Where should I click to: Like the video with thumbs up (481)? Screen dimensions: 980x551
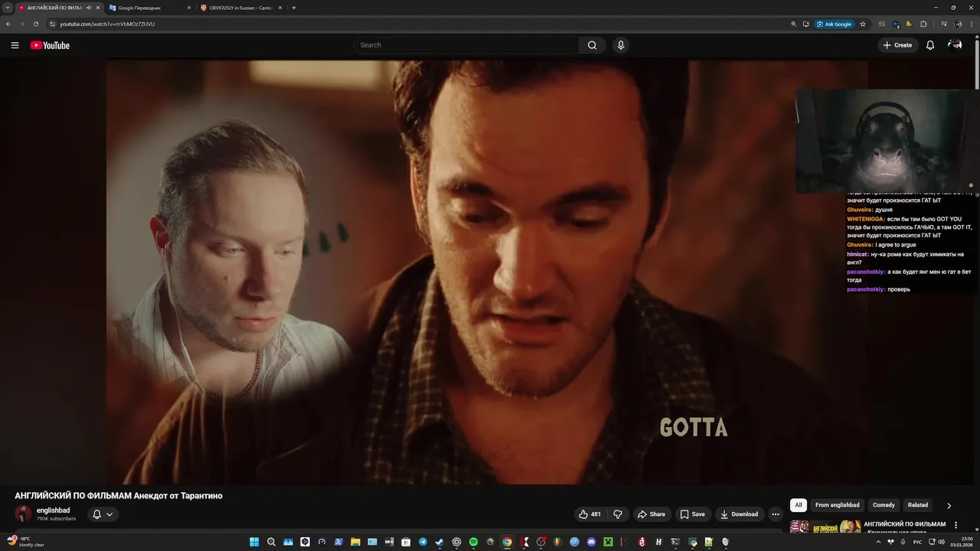(x=590, y=514)
